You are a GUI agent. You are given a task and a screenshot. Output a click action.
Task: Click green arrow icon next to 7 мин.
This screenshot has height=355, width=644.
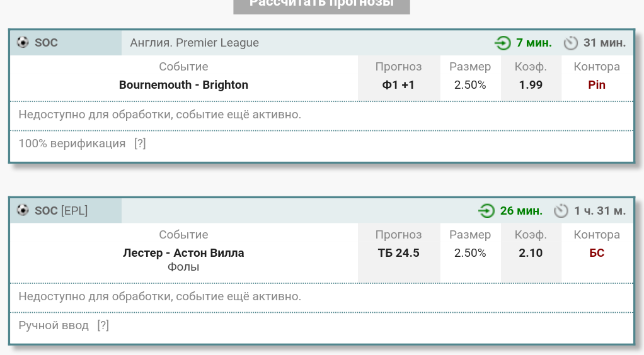tap(503, 43)
